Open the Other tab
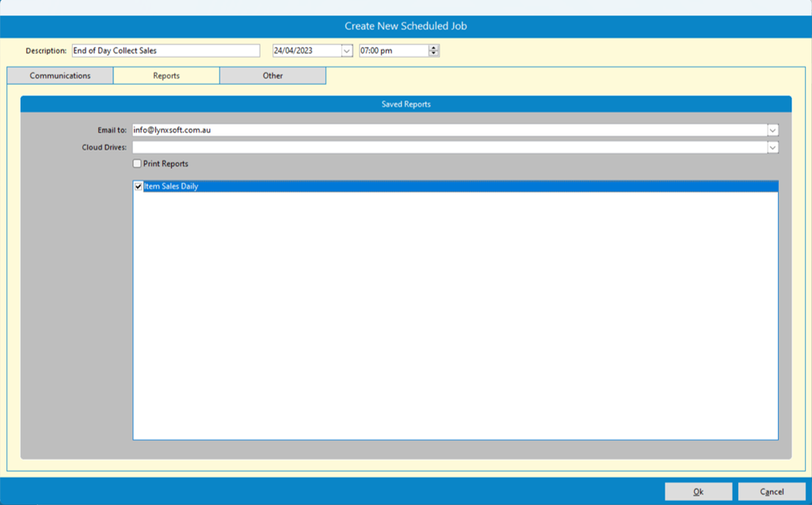 [x=273, y=76]
